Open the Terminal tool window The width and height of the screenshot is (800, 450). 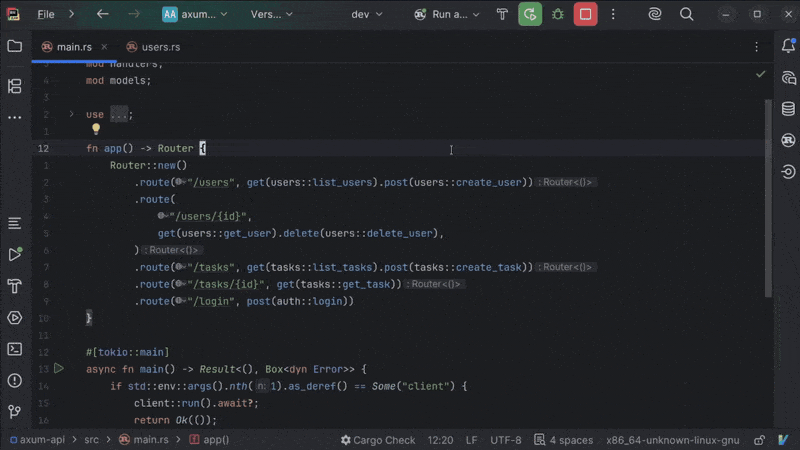pyautogui.click(x=14, y=349)
